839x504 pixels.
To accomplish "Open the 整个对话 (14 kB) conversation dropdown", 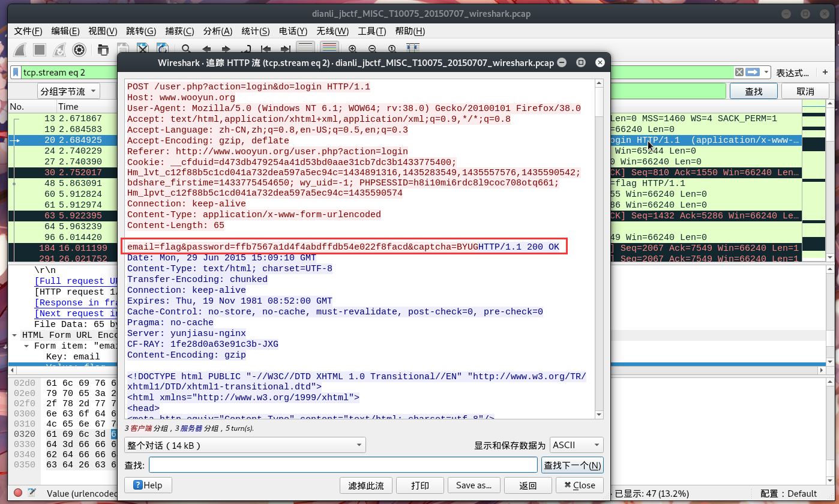I will pos(245,445).
